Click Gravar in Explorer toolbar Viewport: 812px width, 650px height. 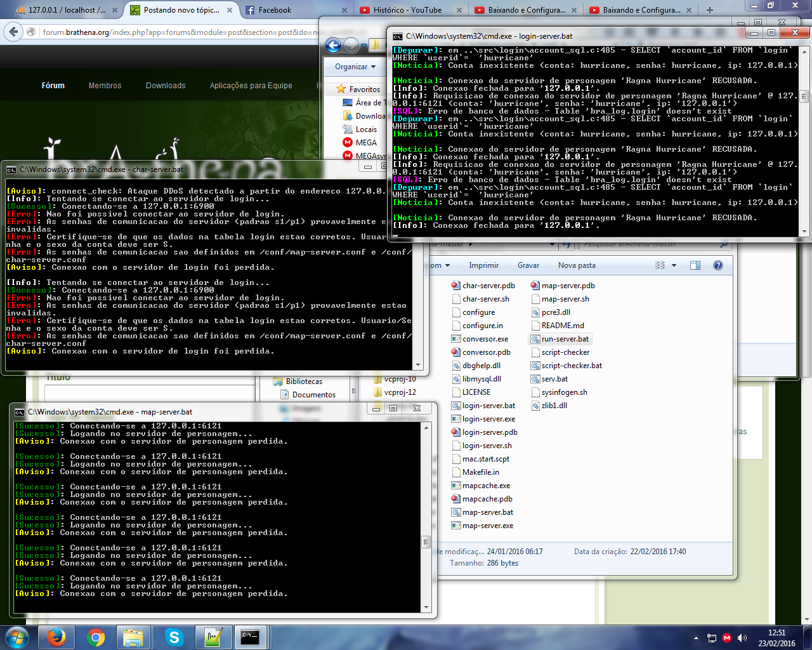point(528,265)
